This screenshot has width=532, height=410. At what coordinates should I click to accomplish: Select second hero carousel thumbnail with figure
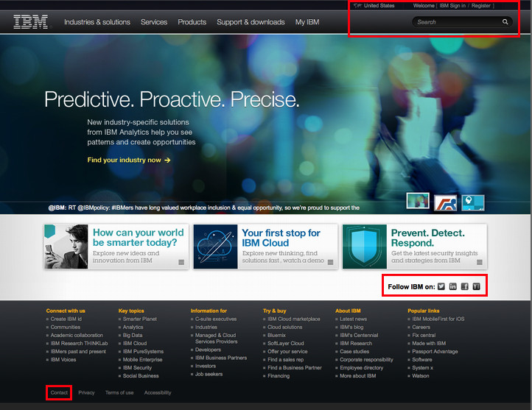pos(446,203)
